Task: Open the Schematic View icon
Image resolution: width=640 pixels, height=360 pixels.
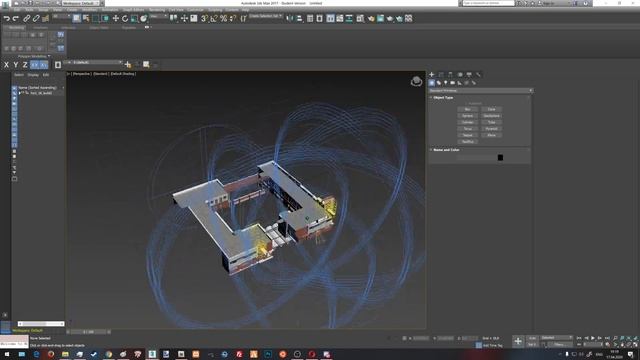Action: (x=349, y=18)
